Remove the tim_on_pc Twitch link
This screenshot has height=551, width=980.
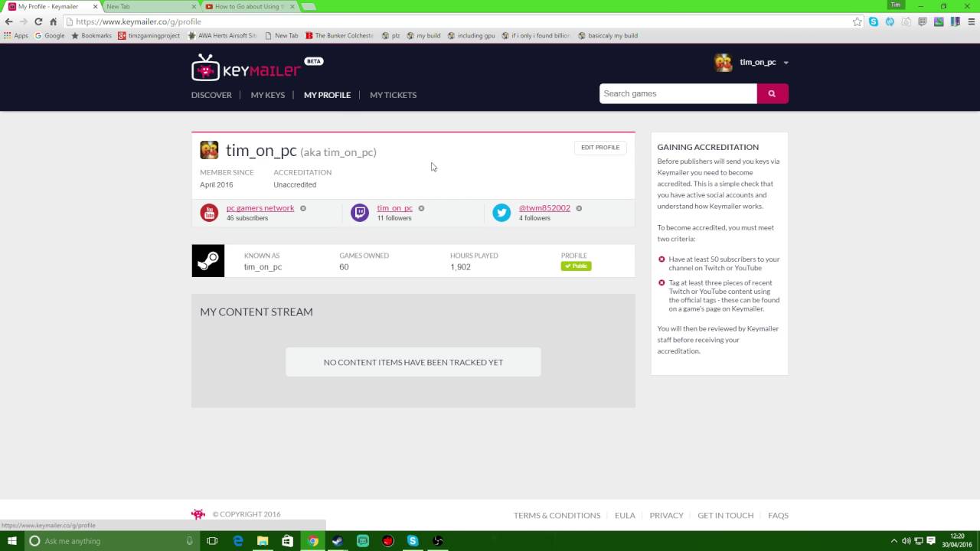tap(421, 208)
